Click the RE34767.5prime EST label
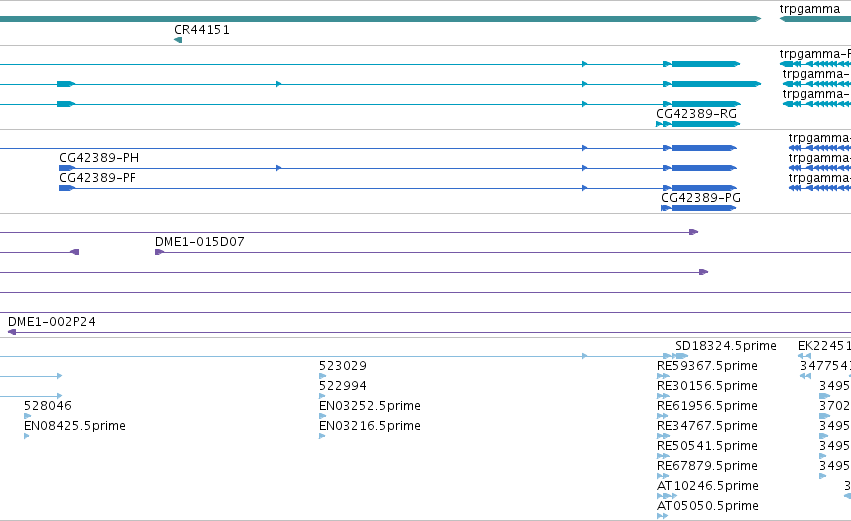This screenshot has height=521, width=851. tap(707, 426)
